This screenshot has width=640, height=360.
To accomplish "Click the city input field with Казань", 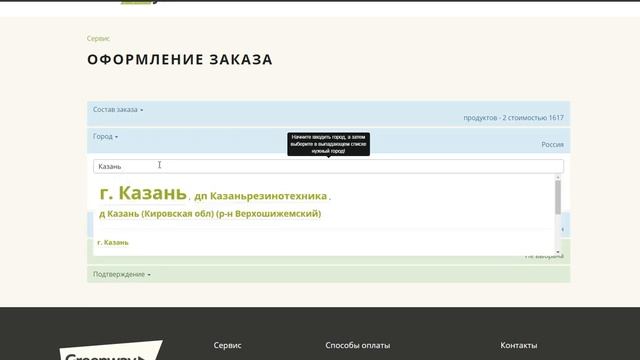I will [328, 167].
